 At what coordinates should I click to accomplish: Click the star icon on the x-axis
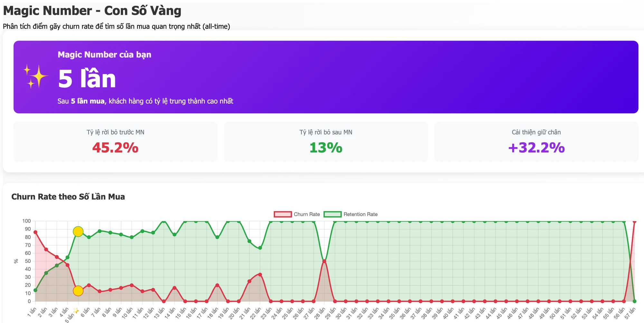click(76, 310)
